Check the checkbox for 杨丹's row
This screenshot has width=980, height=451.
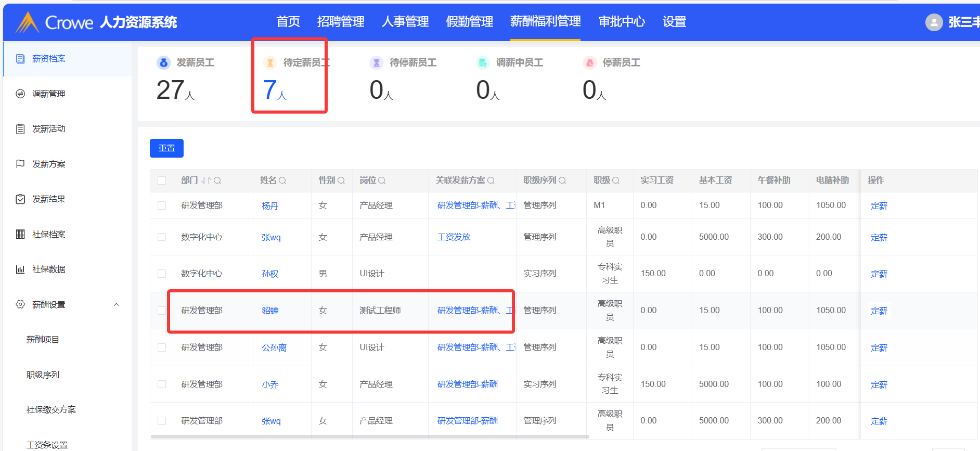pos(162,205)
